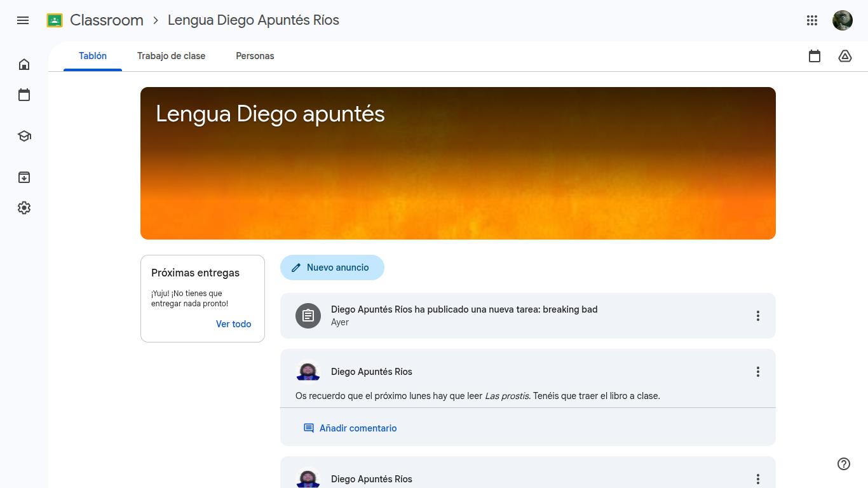Click the Ver todo link
The width and height of the screenshot is (868, 488).
[234, 324]
